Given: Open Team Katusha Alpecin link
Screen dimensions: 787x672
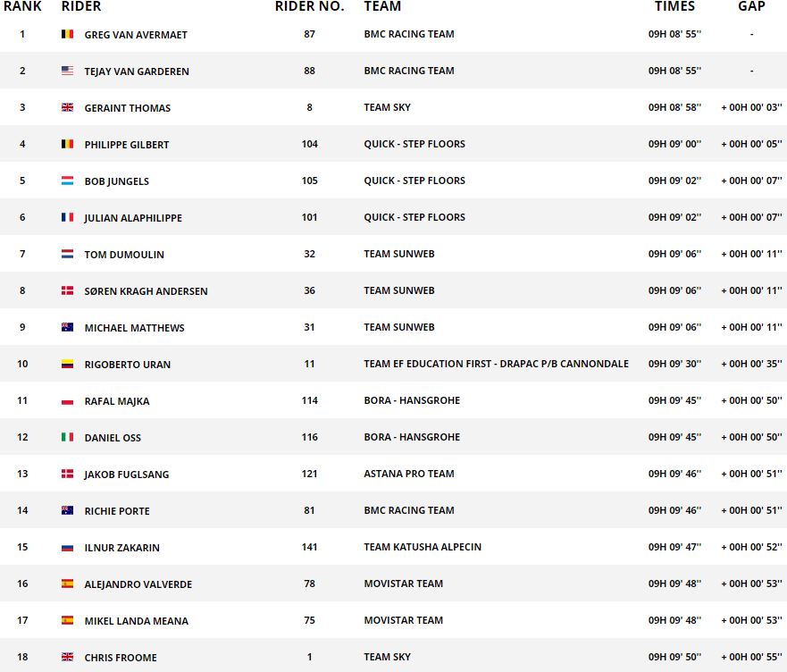Looking at the screenshot, I should 423,547.
